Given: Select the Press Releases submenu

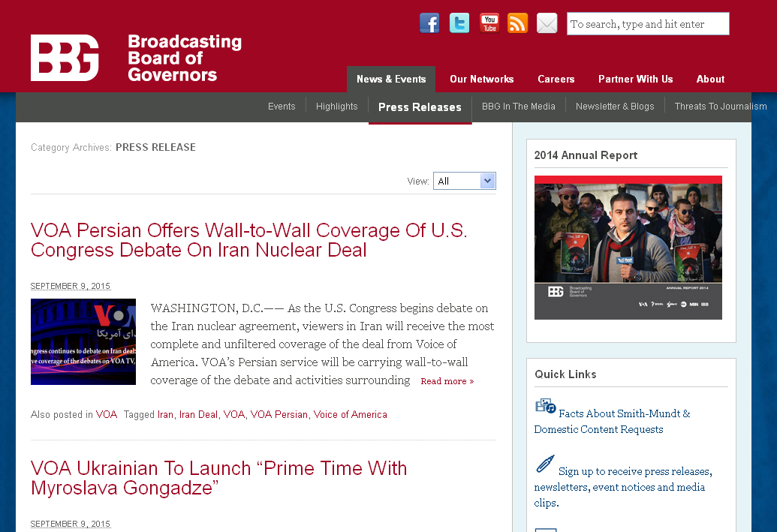Looking at the screenshot, I should 420,107.
